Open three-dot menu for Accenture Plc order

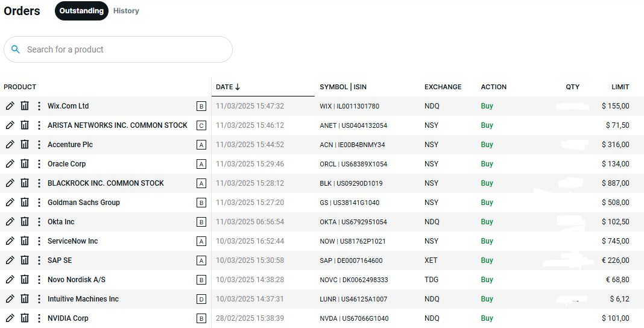click(39, 145)
